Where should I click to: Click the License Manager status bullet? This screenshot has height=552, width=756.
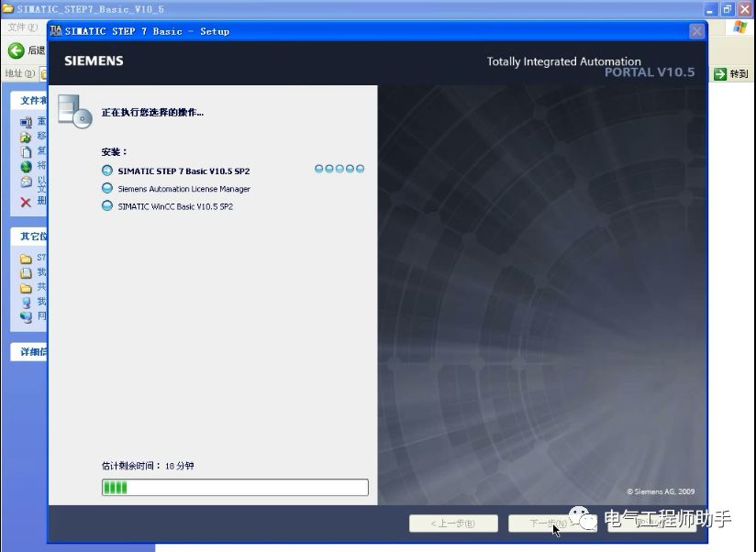[107, 188]
